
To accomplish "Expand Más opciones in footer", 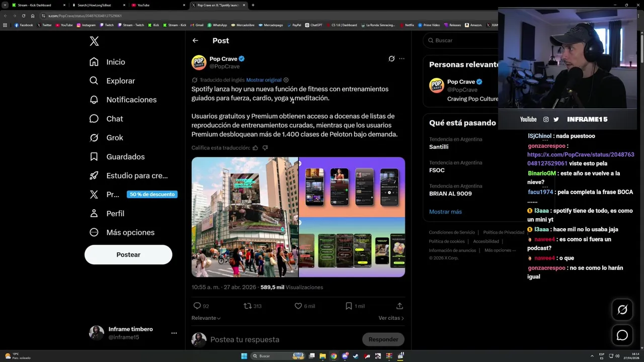I will 500,250.
